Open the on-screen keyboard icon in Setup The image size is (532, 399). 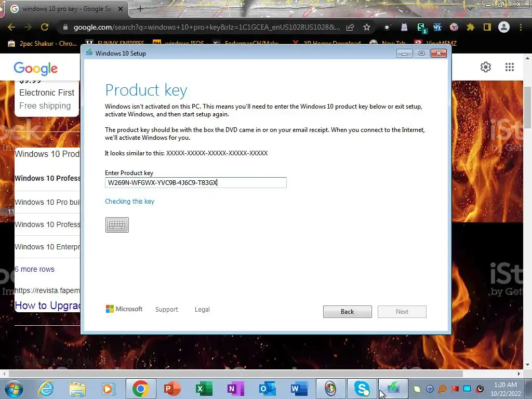point(117,225)
